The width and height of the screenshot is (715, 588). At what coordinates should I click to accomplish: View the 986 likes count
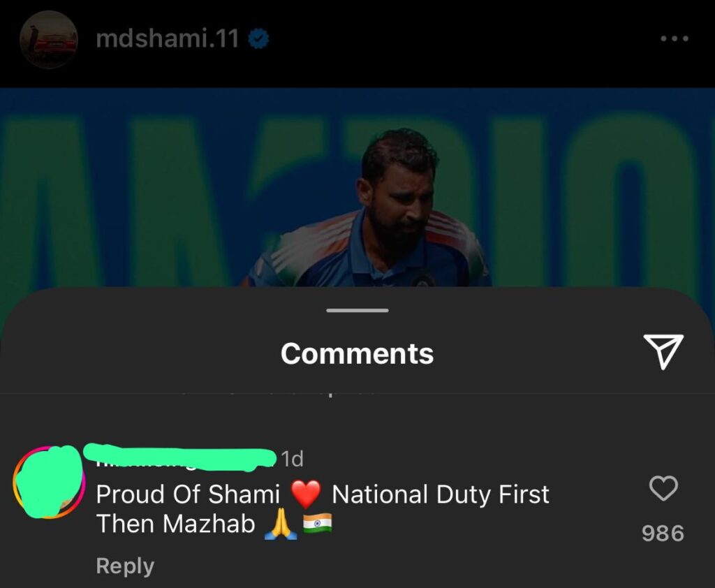pyautogui.click(x=663, y=533)
